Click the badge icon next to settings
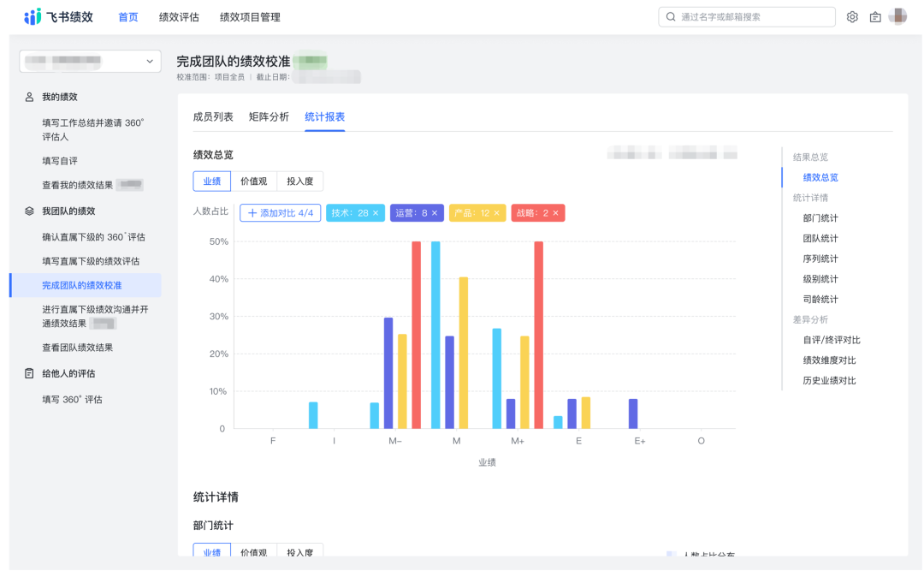This screenshot has width=924, height=577. (x=875, y=16)
